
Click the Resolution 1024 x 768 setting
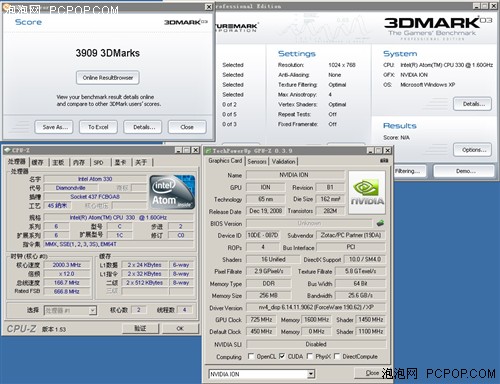pyautogui.click(x=342, y=65)
